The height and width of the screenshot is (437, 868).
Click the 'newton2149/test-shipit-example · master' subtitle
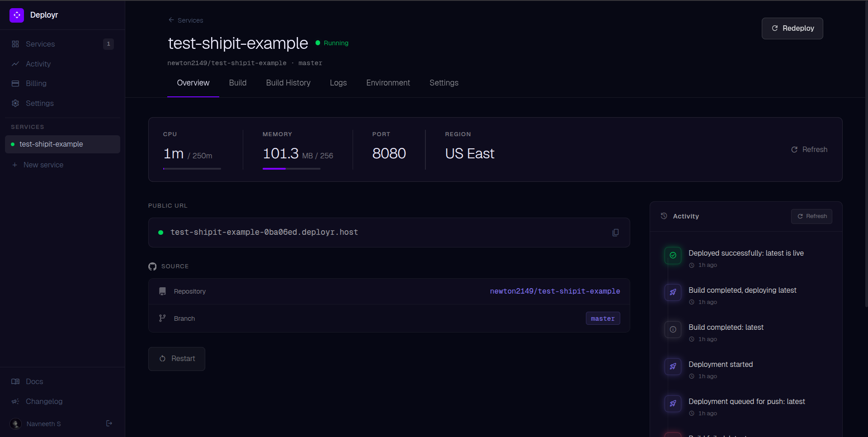click(x=245, y=63)
